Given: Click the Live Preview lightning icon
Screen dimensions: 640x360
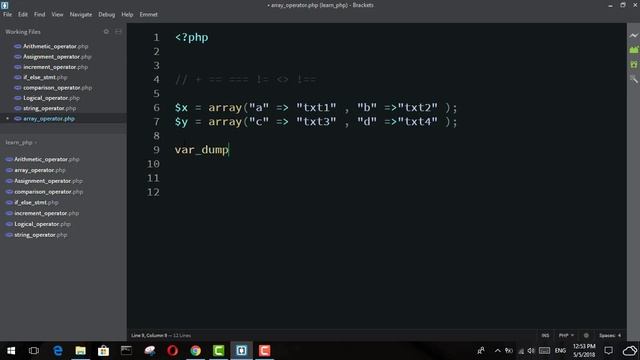Looking at the screenshot, I should (x=633, y=36).
